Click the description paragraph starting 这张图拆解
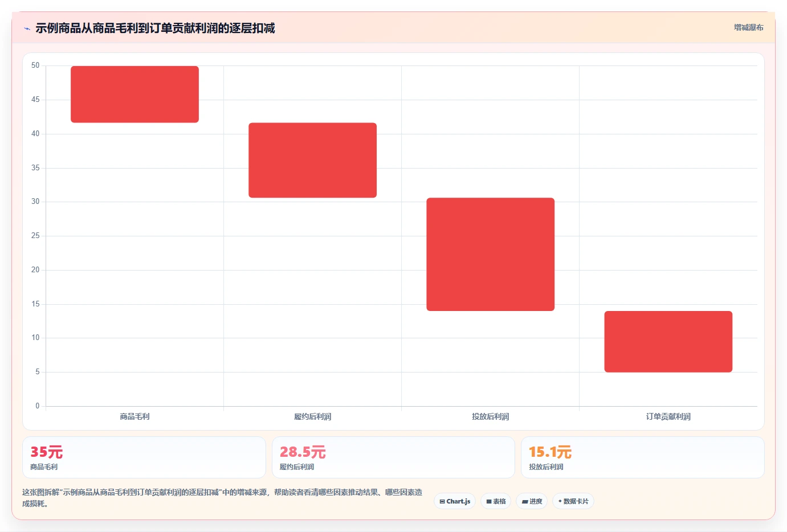 click(x=222, y=498)
